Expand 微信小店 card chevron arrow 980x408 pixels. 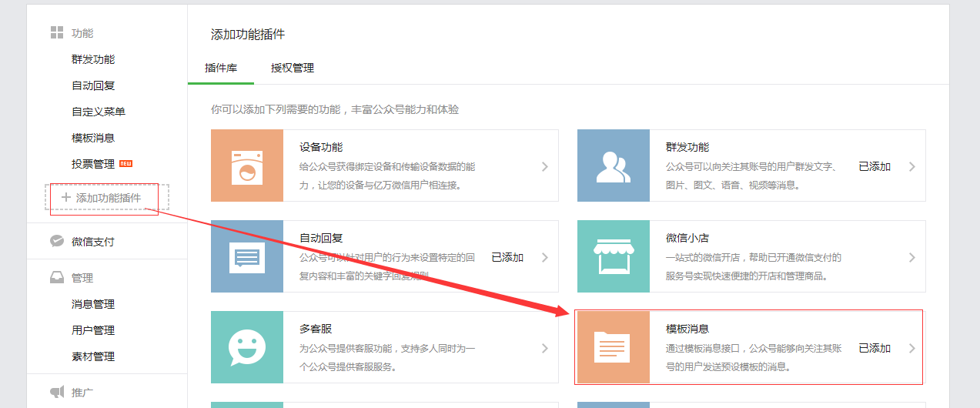click(x=911, y=257)
